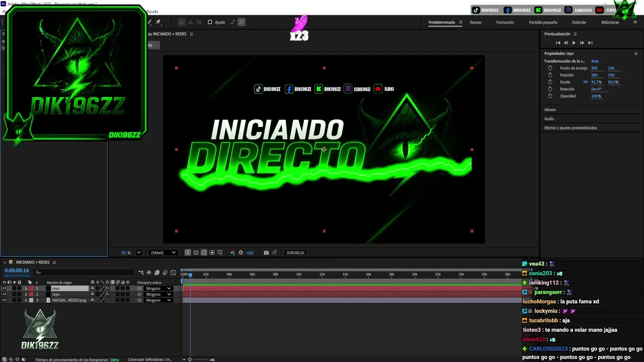Hide layer 2 rayo with eye icon
Image resolution: width=644 pixels, height=362 pixels.
(x=4, y=294)
